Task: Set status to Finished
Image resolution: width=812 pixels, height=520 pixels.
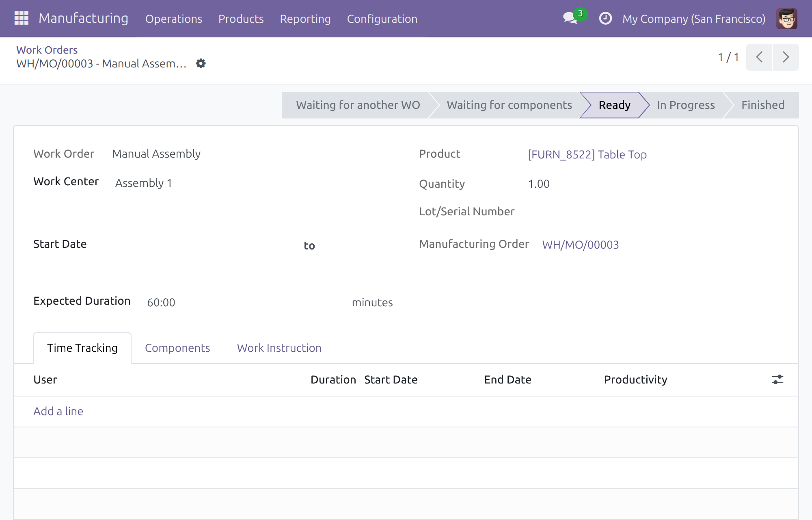Action: coord(763,105)
